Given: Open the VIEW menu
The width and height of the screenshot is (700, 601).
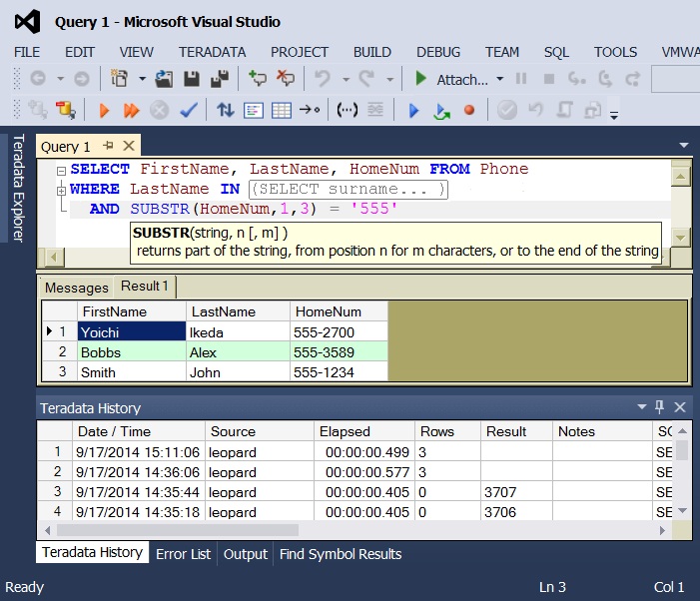Looking at the screenshot, I should pos(136,52).
